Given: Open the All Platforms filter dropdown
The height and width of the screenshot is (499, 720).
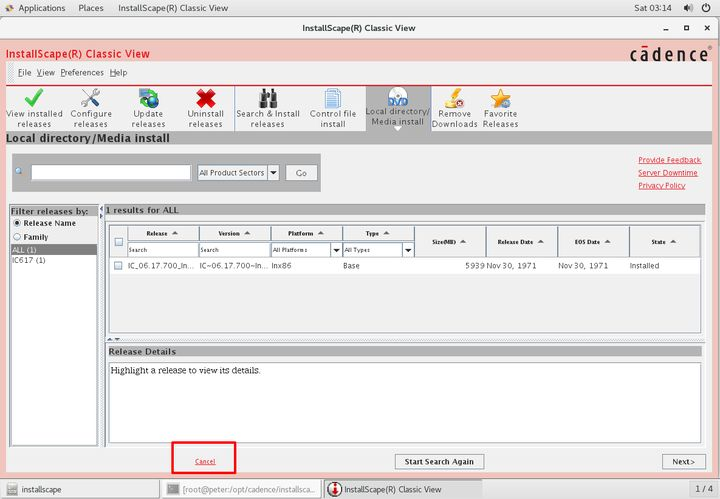Looking at the screenshot, I should click(335, 250).
